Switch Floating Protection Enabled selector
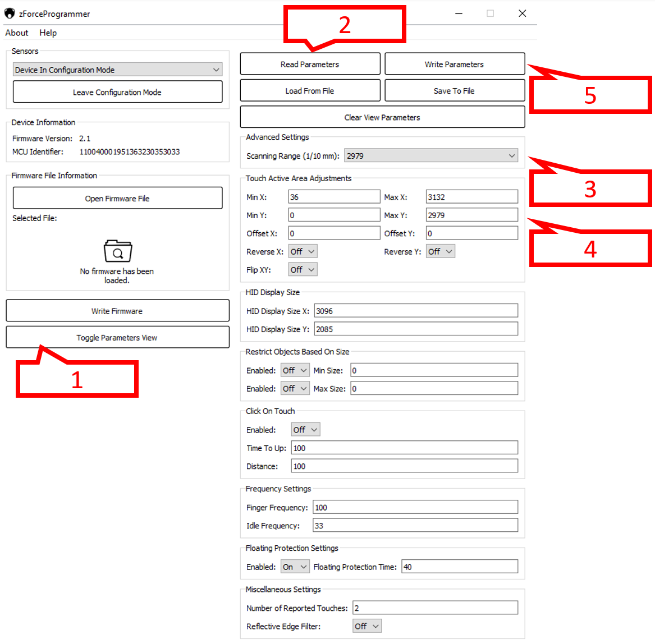 pos(295,567)
